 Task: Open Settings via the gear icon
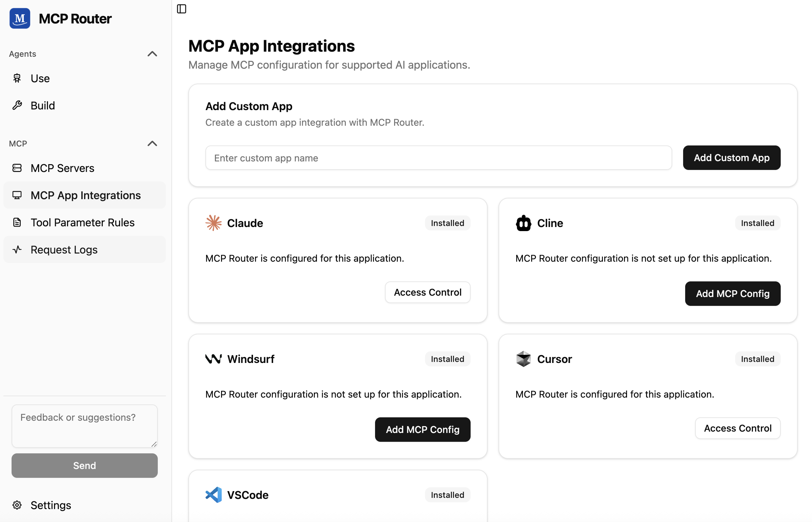click(x=17, y=505)
